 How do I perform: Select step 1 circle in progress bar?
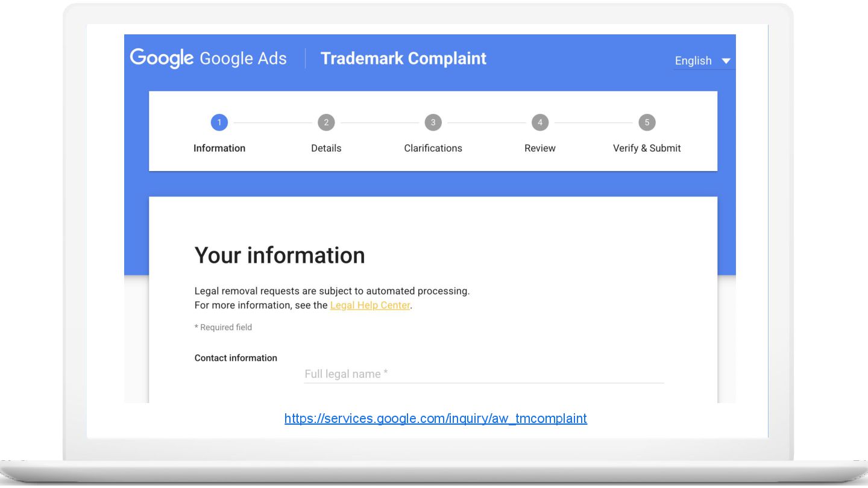pos(219,122)
